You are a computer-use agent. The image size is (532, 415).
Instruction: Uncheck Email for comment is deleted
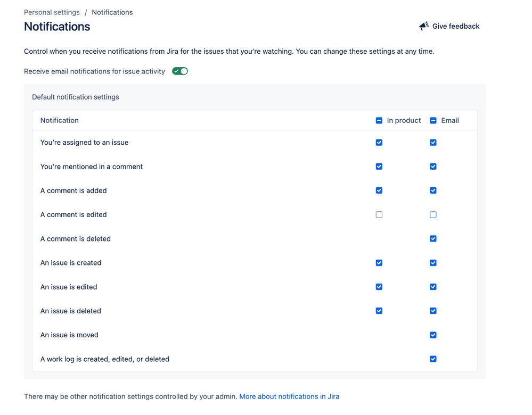click(433, 239)
